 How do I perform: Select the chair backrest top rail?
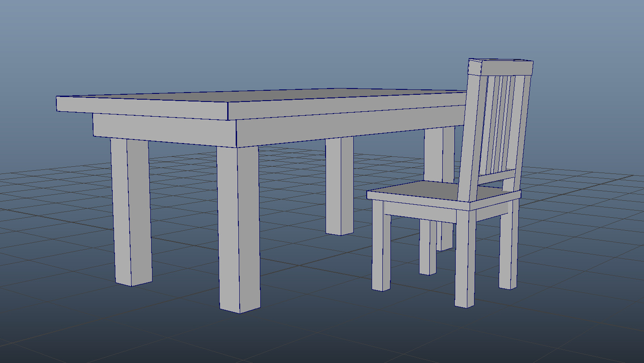pos(500,67)
